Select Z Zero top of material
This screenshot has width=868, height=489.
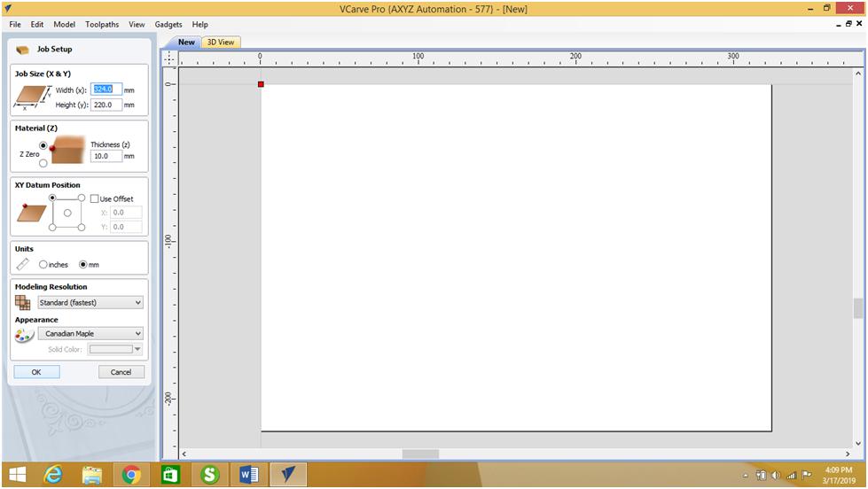click(43, 145)
